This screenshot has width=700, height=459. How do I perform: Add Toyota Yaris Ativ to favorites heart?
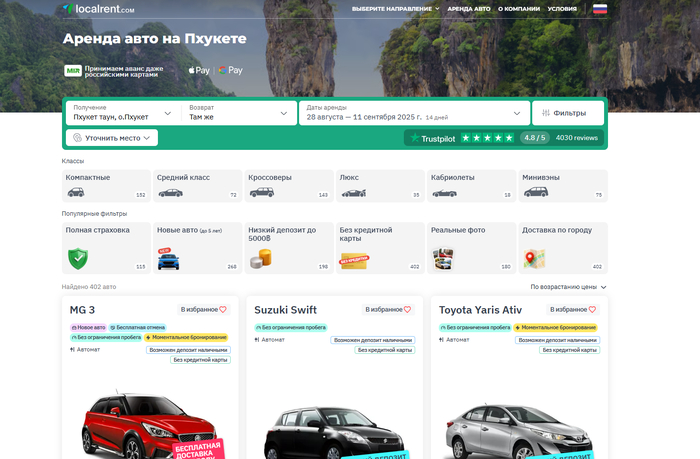[x=592, y=309]
